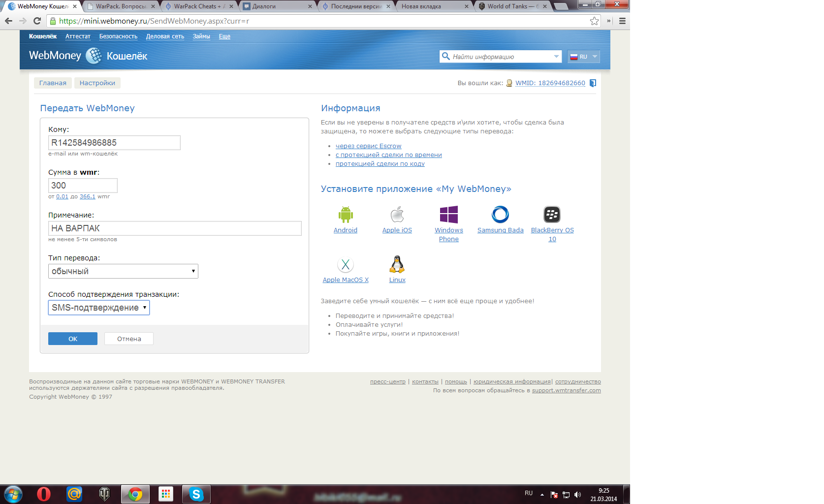Image resolution: width=824 pixels, height=504 pixels.
Task: Click the magnifier icon in search box
Action: (x=446, y=56)
